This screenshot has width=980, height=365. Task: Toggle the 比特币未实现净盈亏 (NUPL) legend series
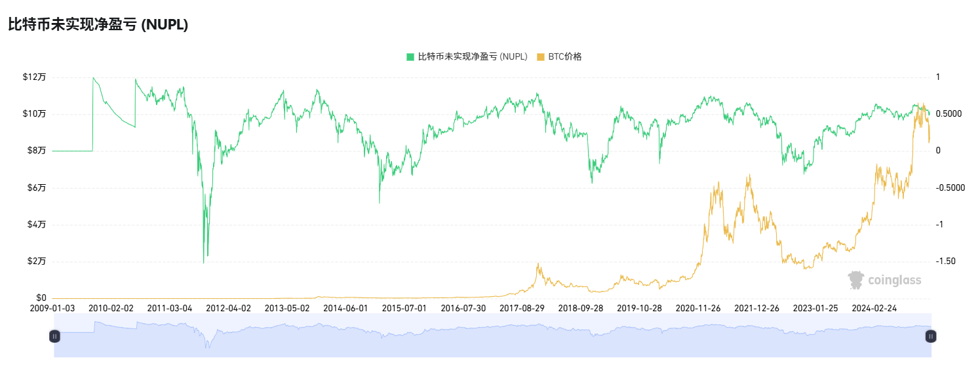pos(467,57)
